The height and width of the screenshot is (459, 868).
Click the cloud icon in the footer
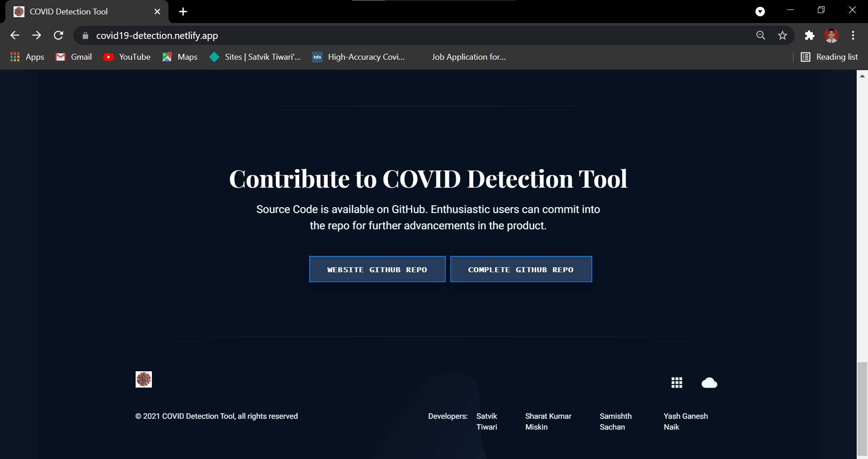709,383
